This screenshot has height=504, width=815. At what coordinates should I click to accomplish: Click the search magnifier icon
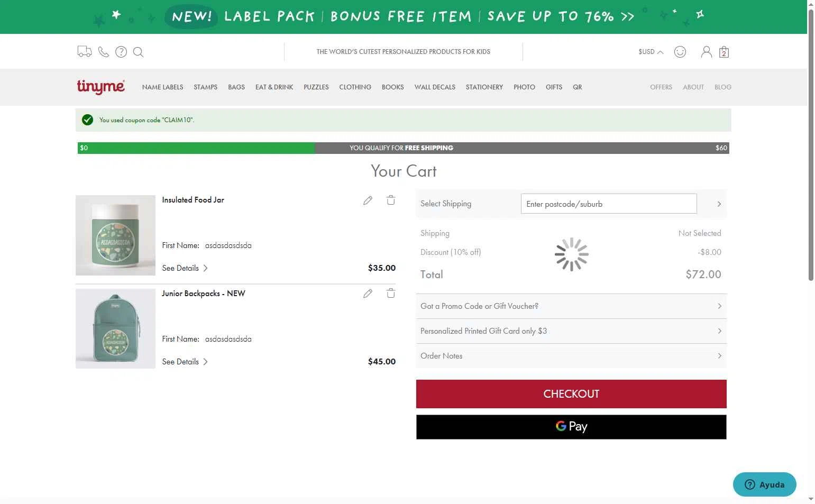(139, 52)
